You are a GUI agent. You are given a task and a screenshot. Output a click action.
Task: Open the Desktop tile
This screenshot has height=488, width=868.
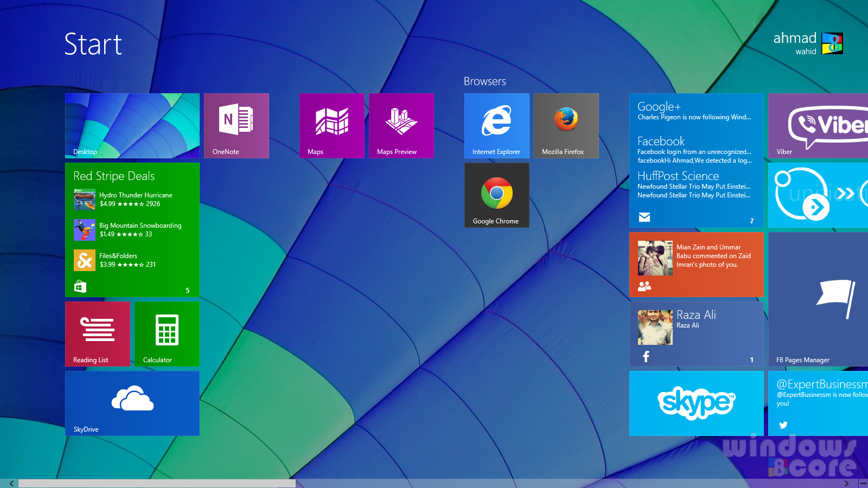click(x=132, y=126)
